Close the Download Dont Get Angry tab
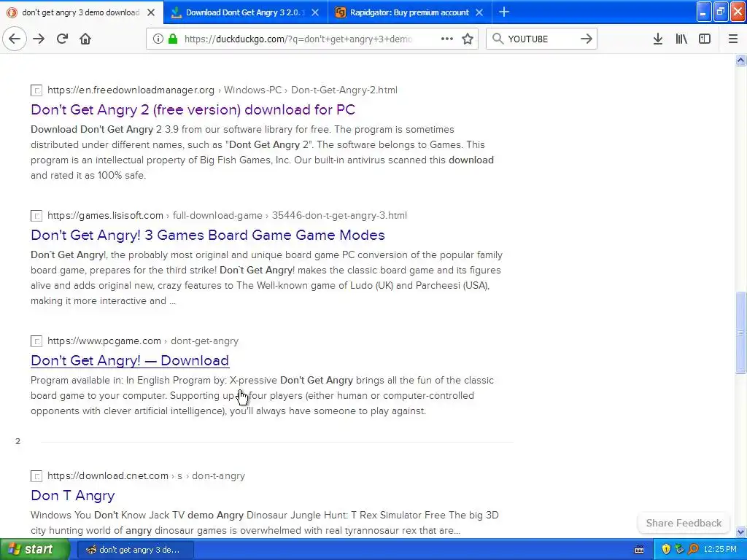 point(315,12)
